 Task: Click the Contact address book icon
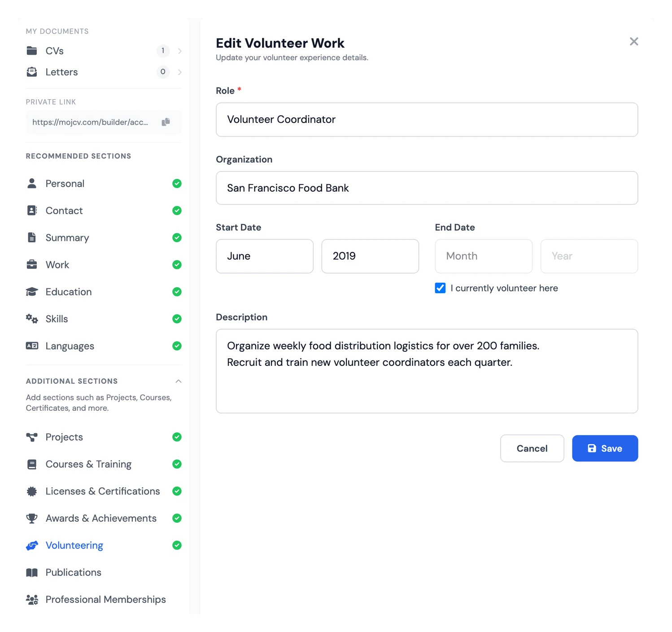32,211
